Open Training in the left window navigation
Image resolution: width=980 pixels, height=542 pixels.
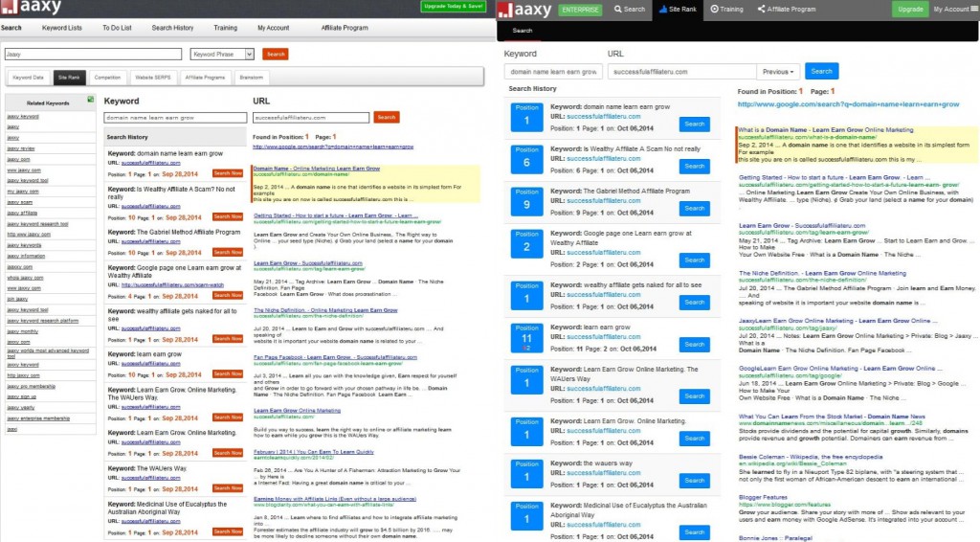point(225,28)
